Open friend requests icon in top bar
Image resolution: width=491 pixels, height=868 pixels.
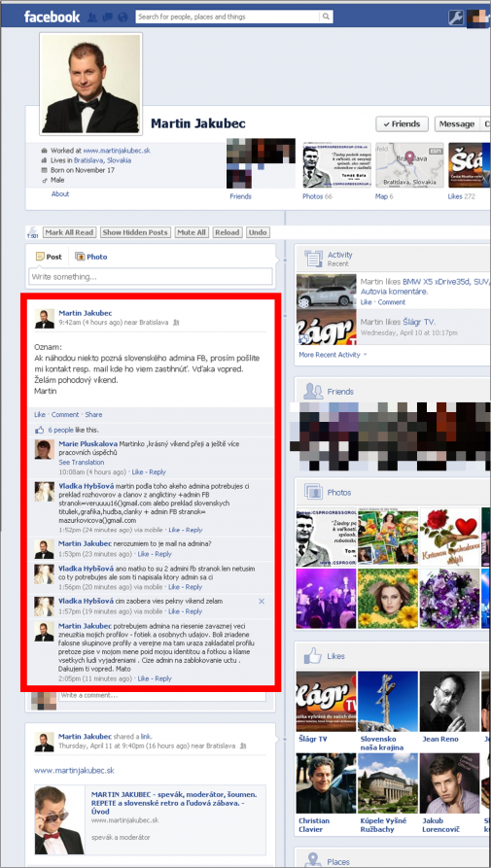(x=92, y=17)
